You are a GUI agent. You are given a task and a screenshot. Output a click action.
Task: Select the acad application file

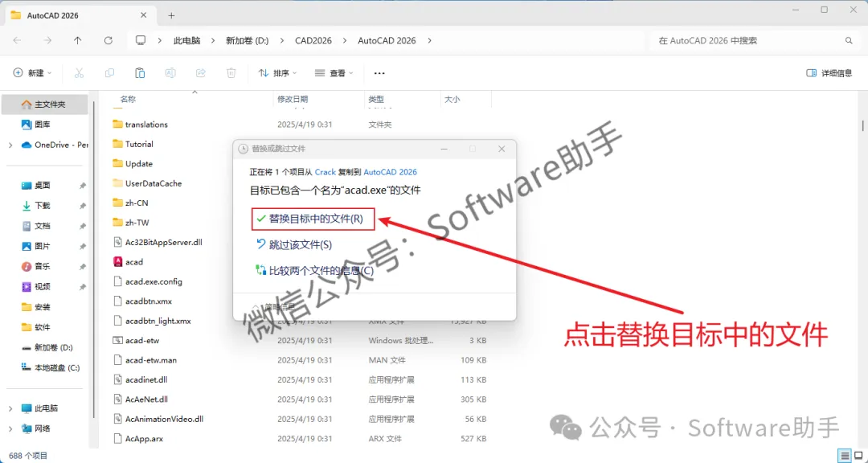[x=134, y=262]
